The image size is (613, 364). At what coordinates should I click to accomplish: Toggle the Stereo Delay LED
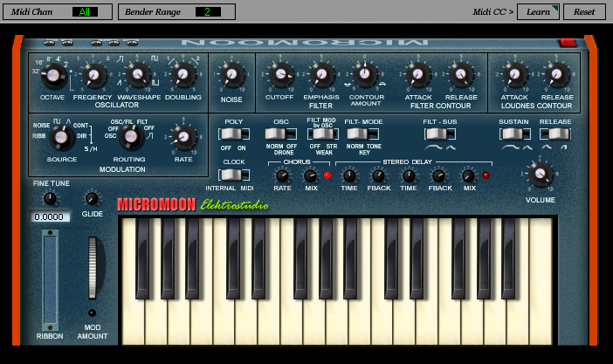point(486,175)
